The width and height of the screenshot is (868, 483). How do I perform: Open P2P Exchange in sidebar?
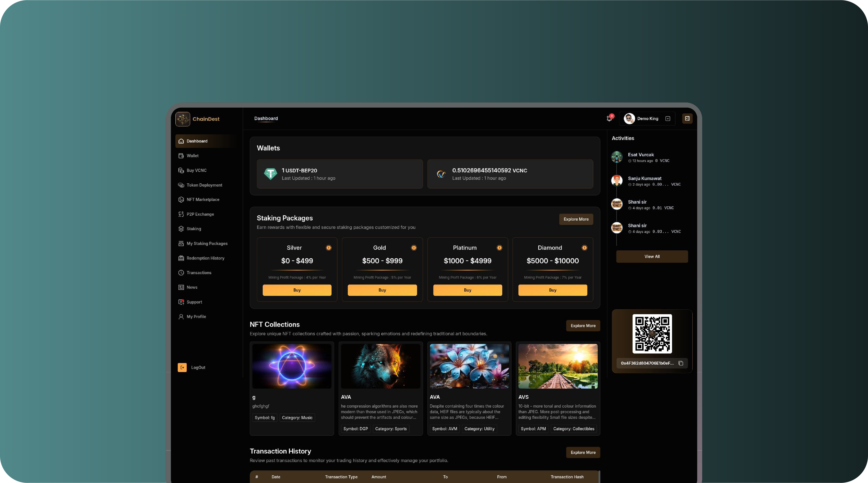(x=200, y=214)
